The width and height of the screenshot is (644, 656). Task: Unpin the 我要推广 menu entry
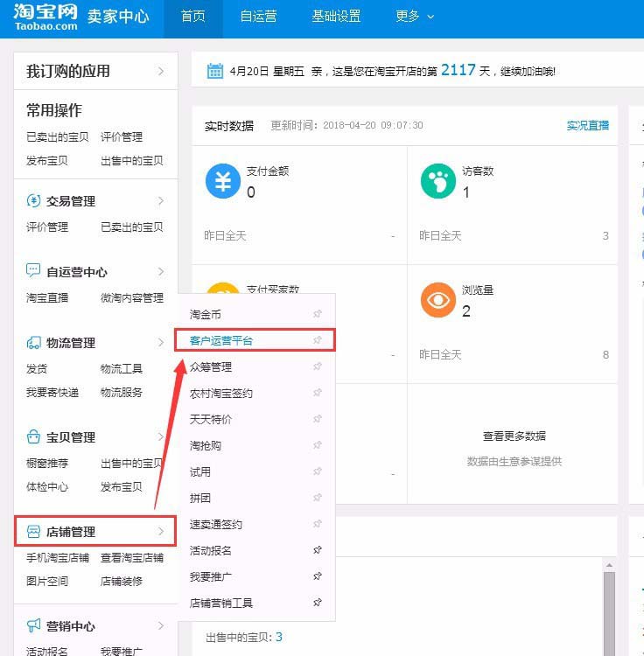[318, 576]
